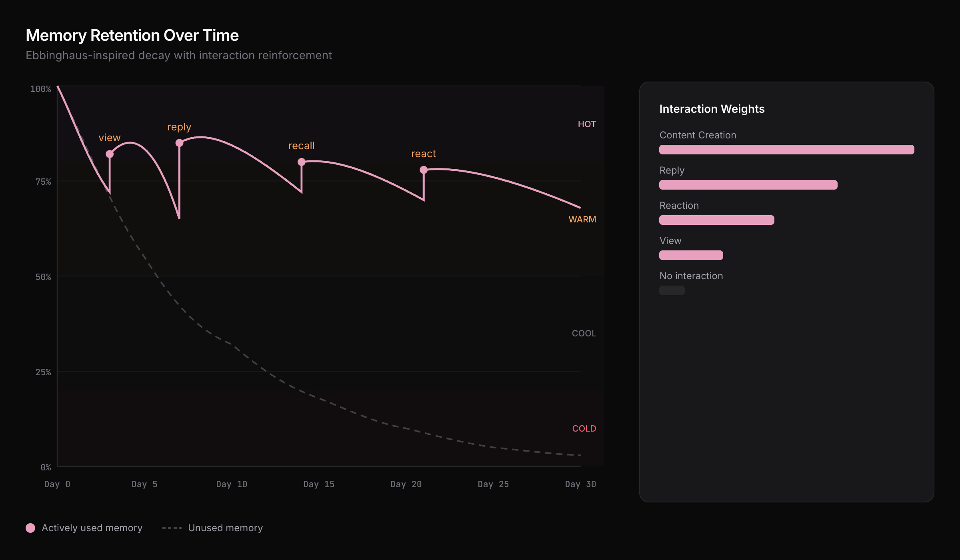This screenshot has width=960, height=560.
Task: Click the Day 15 axis label
Action: [318, 484]
